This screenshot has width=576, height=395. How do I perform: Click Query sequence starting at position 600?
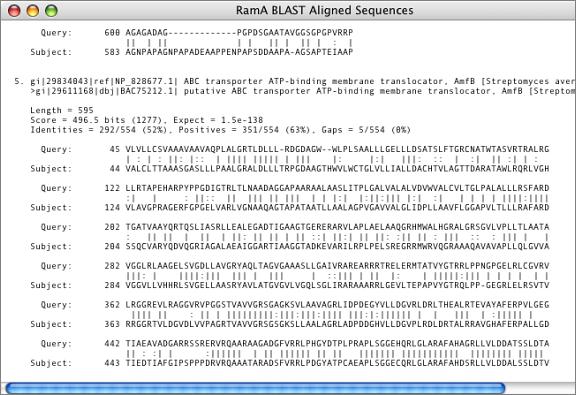pyautogui.click(x=239, y=33)
